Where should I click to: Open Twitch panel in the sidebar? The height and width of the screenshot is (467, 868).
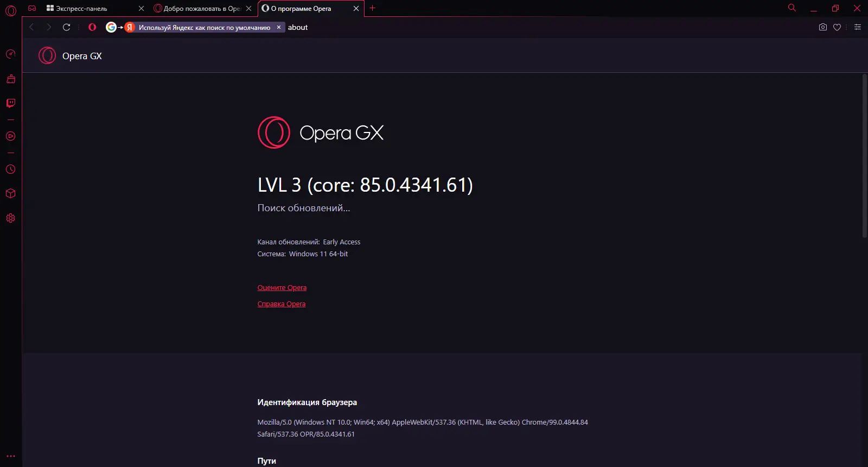(10, 103)
